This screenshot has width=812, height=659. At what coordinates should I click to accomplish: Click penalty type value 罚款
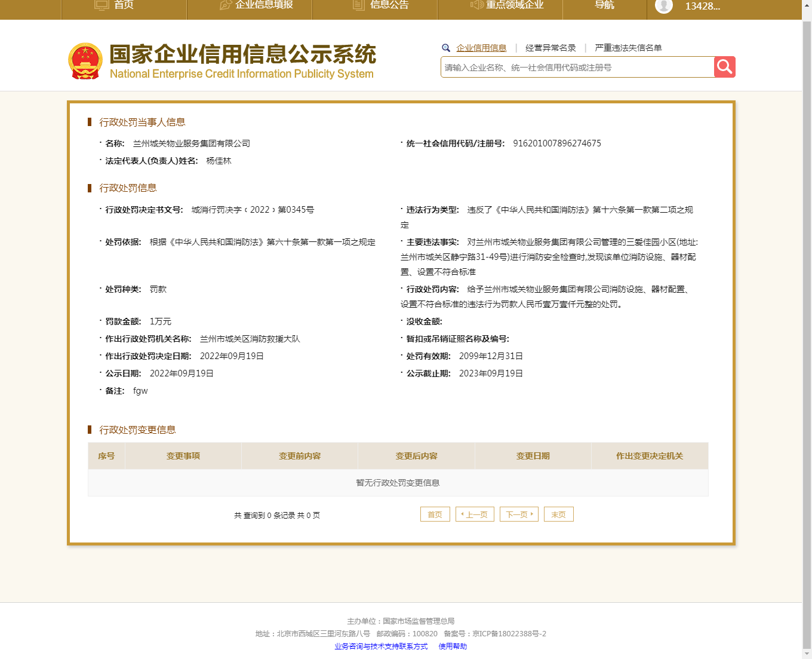pyautogui.click(x=158, y=289)
